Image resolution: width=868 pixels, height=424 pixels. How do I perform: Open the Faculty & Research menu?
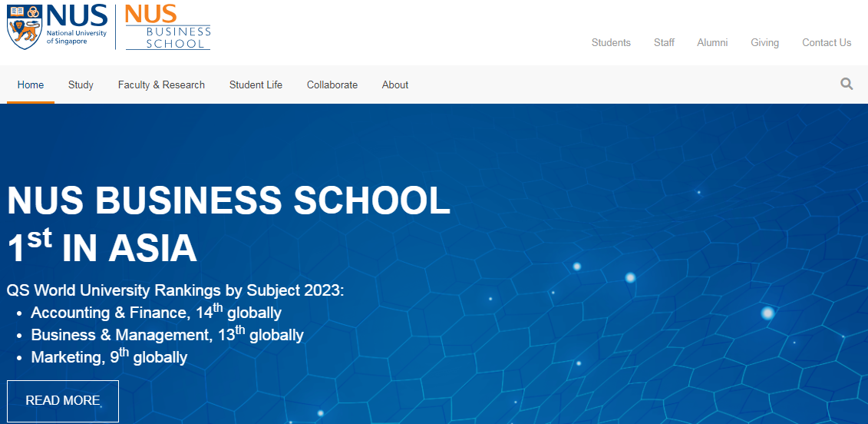pos(161,84)
